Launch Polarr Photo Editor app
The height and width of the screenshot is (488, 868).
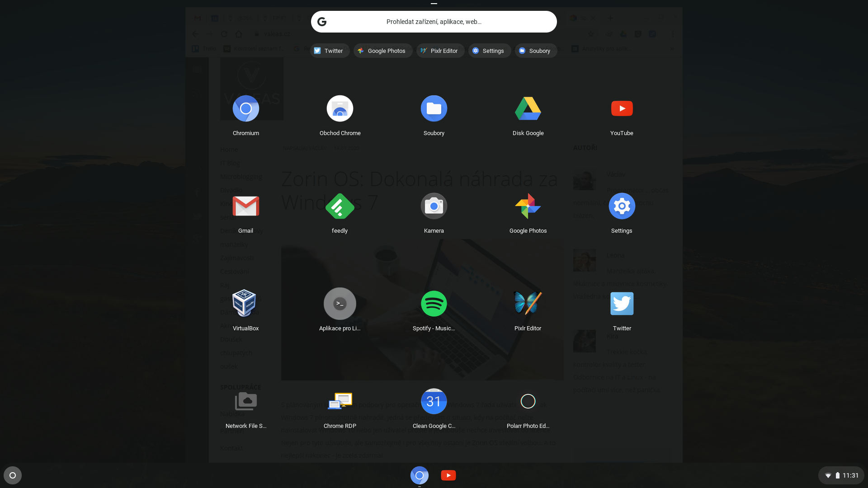(x=528, y=401)
